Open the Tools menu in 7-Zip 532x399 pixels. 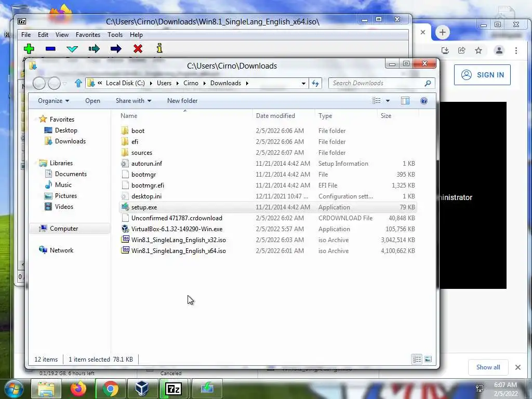115,35
